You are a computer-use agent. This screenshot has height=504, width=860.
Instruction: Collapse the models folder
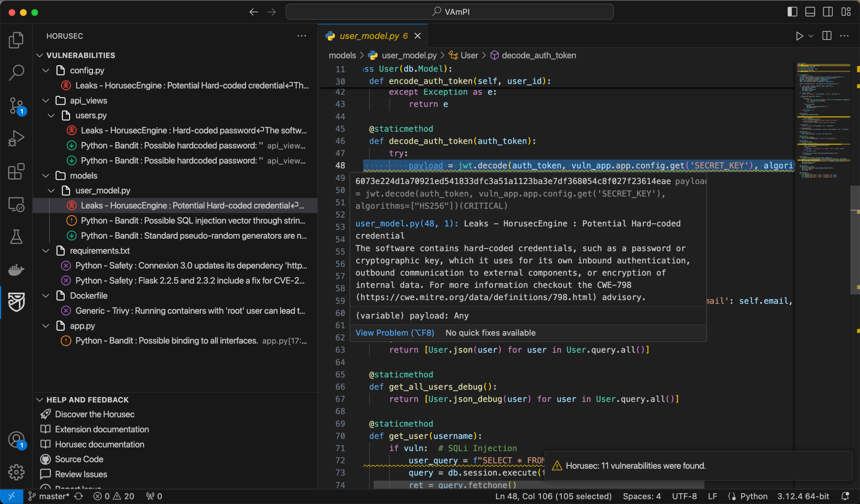coord(45,176)
